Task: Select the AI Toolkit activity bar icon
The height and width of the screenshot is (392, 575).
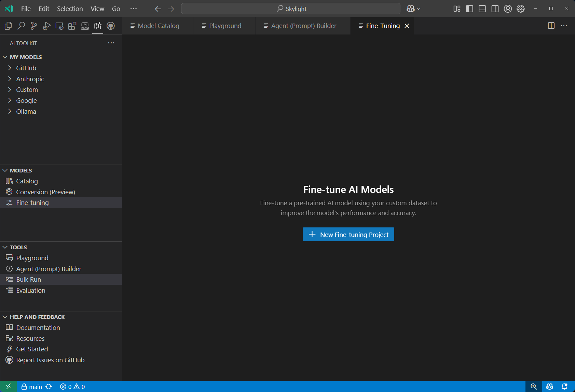Action: click(98, 26)
